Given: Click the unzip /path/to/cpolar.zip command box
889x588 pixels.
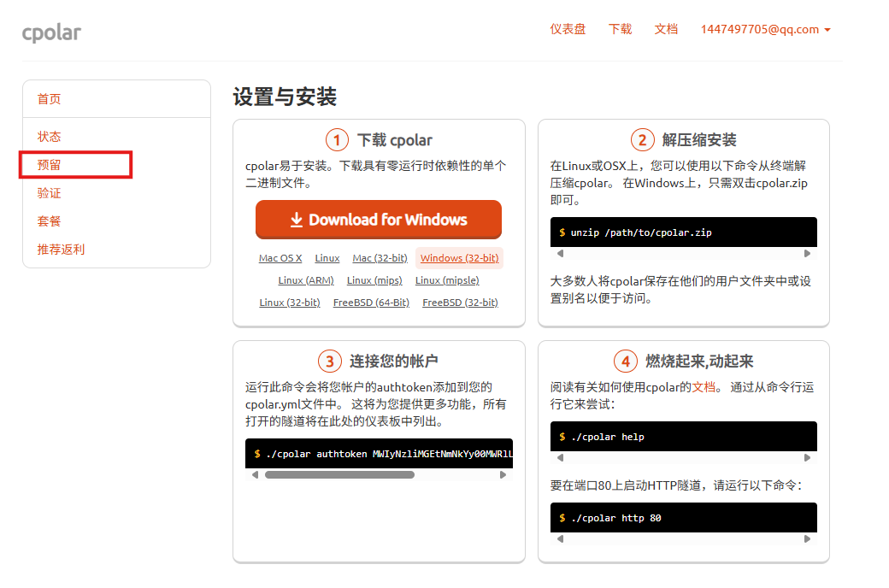Looking at the screenshot, I should 684,232.
